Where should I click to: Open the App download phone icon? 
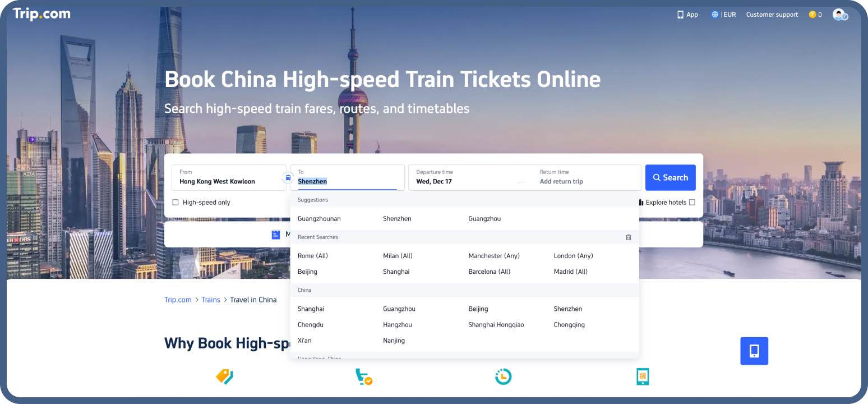[680, 15]
